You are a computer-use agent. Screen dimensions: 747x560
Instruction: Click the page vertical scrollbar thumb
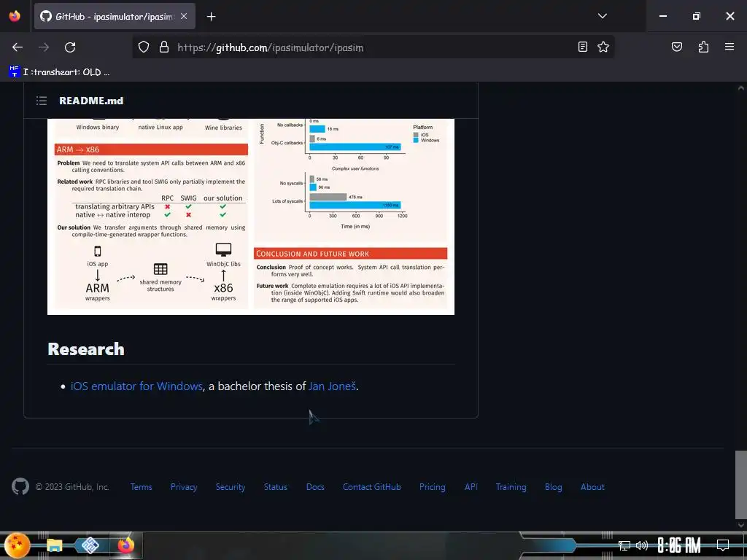point(741,485)
